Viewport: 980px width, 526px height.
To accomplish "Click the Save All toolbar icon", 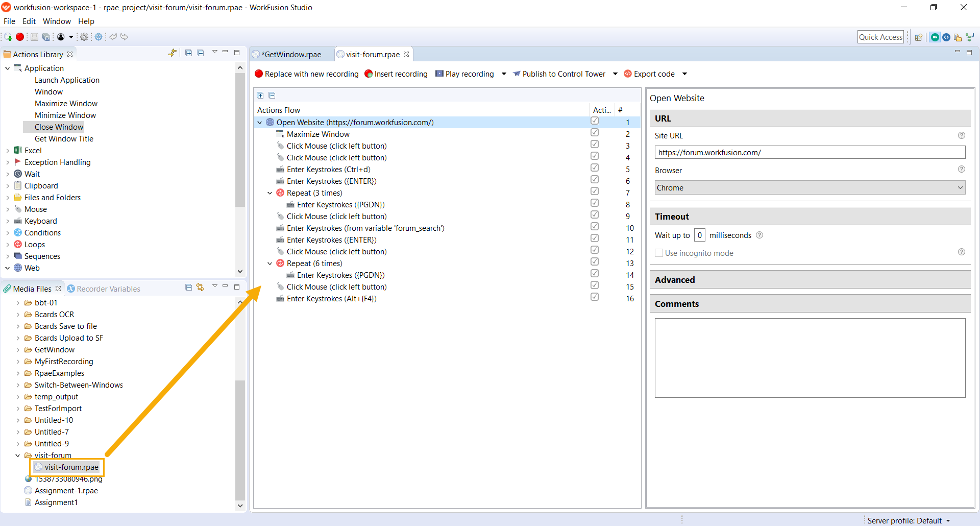I will 46,37.
